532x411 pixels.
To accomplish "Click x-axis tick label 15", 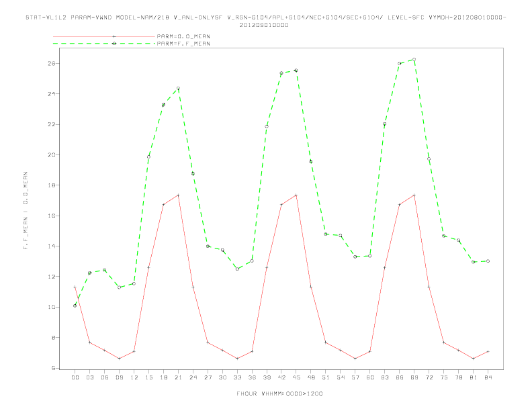I will (x=148, y=377).
